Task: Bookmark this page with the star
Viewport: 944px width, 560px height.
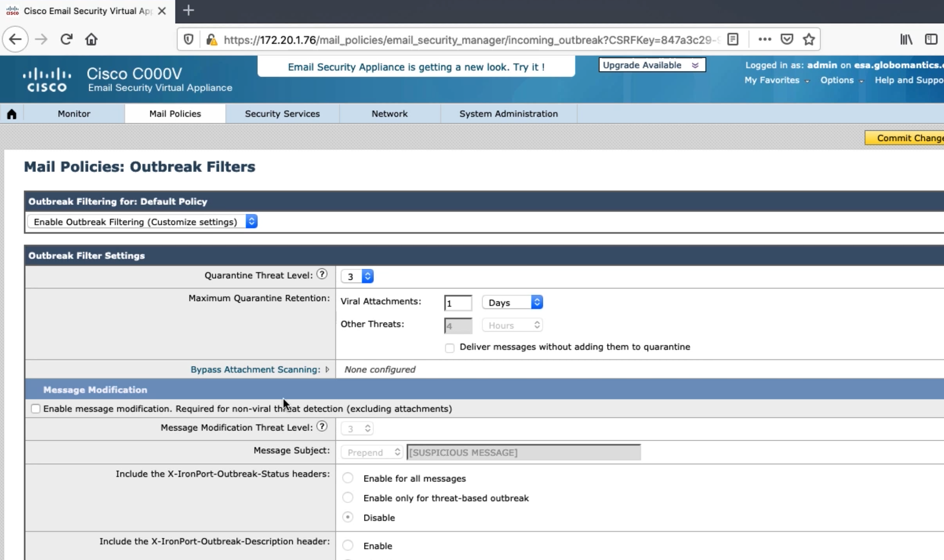Action: (x=809, y=40)
